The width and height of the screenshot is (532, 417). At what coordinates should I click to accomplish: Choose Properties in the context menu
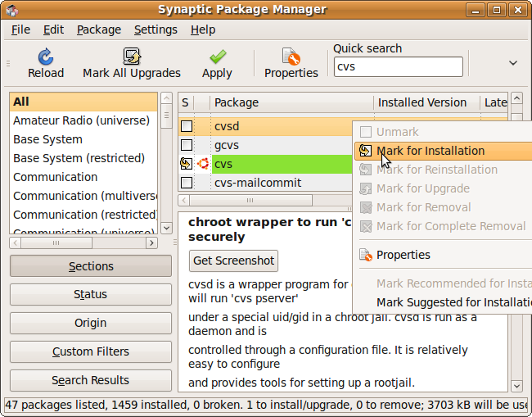click(x=443, y=255)
